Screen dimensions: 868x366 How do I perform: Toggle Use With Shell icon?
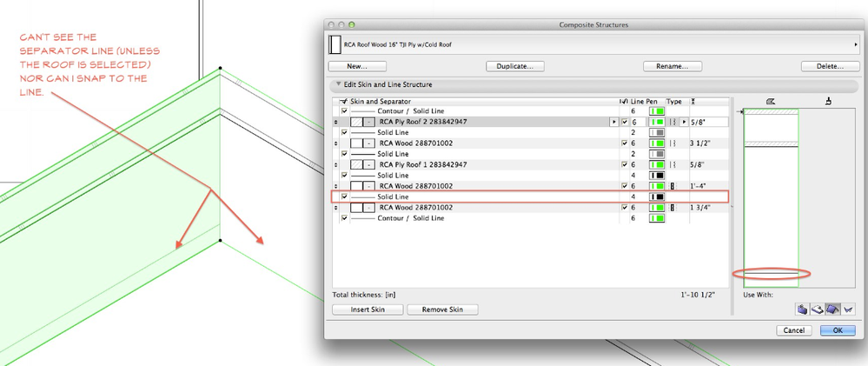[848, 309]
